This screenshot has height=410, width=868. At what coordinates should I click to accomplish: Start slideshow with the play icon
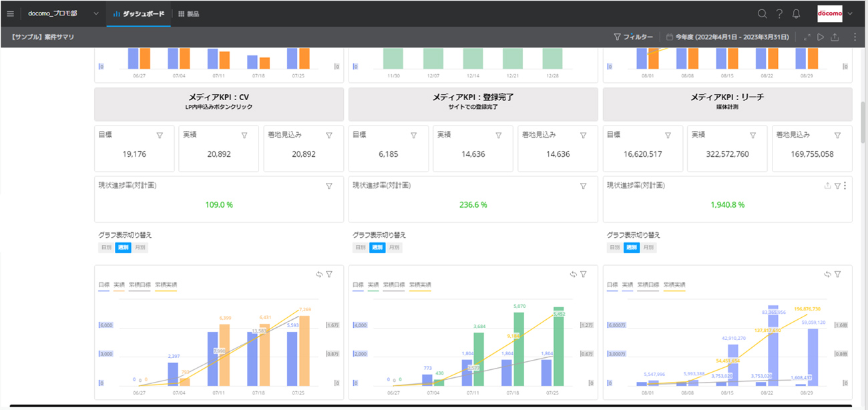coord(821,37)
